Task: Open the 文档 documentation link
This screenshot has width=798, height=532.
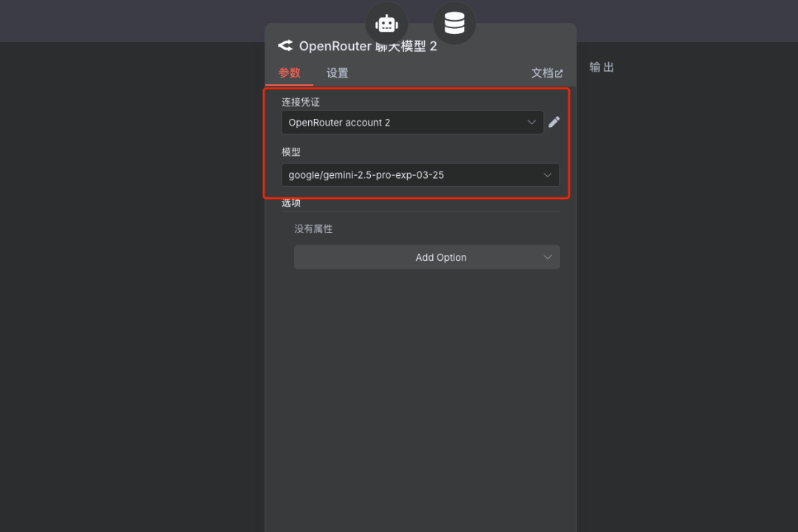Action: [x=547, y=73]
